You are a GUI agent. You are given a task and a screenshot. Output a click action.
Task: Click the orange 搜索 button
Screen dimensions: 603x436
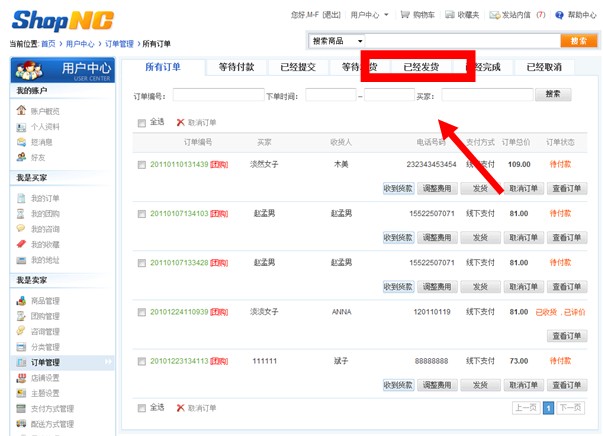pyautogui.click(x=579, y=41)
